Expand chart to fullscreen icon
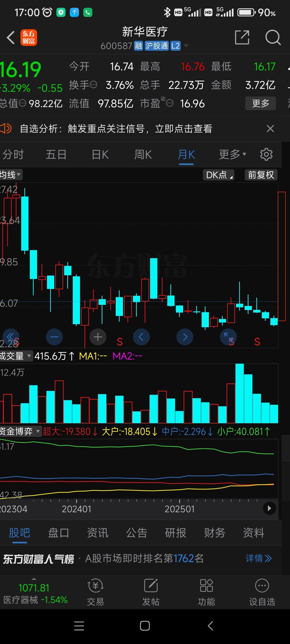The height and width of the screenshot is (644, 290). [228, 337]
